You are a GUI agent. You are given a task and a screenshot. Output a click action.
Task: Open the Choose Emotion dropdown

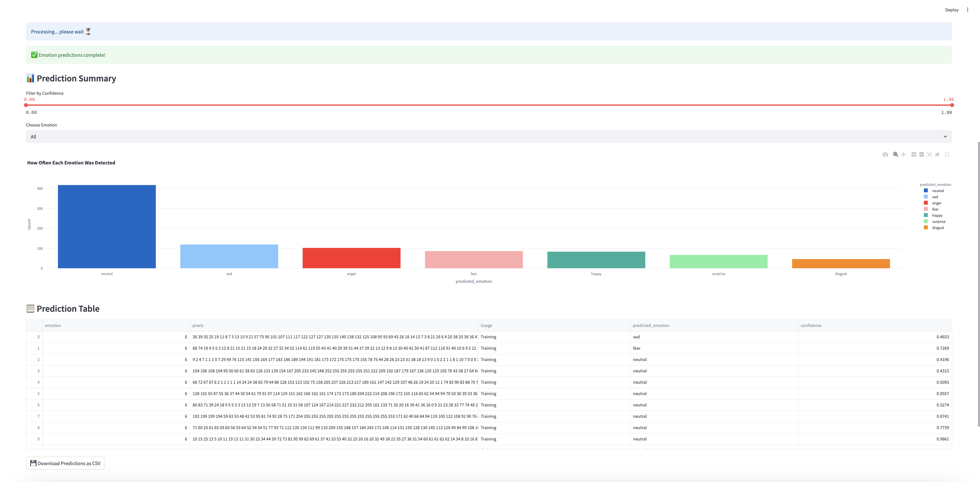(488, 137)
